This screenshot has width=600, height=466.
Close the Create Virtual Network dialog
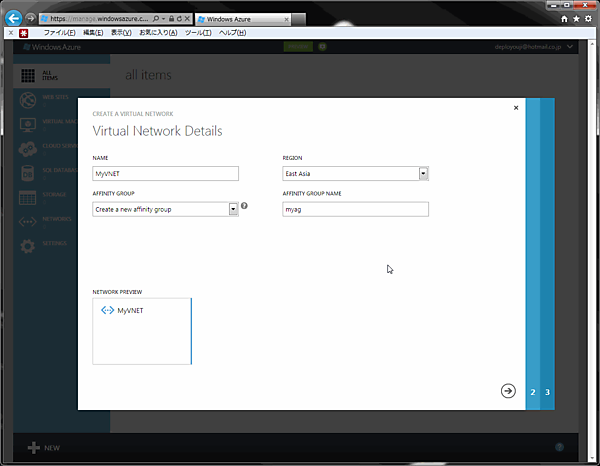(x=516, y=108)
